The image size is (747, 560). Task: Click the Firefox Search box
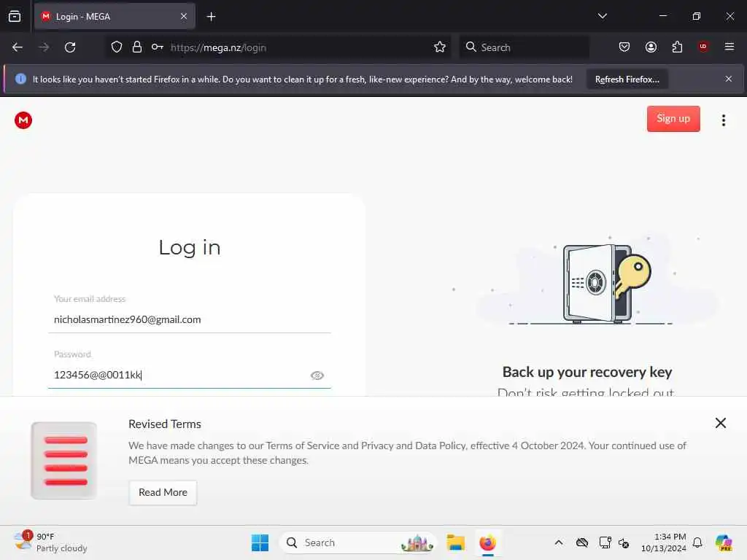coord(524,47)
